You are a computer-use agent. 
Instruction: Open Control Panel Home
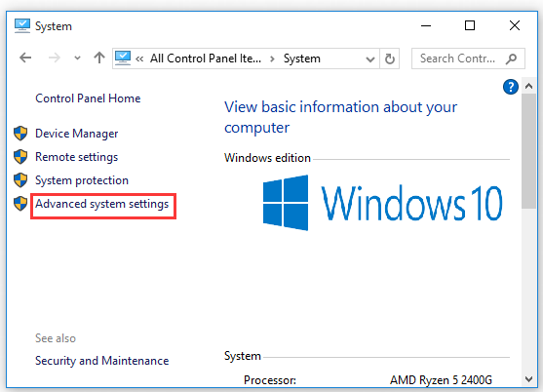tap(88, 98)
